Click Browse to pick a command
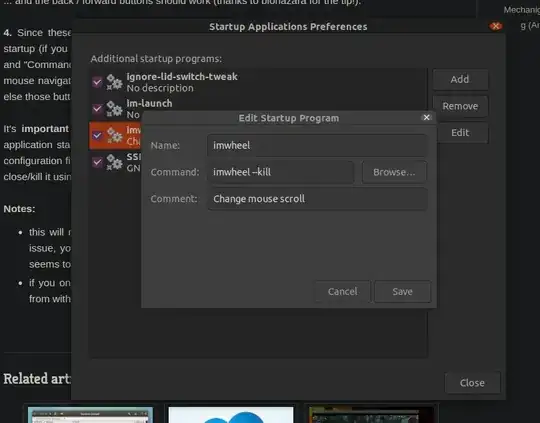 click(x=394, y=172)
